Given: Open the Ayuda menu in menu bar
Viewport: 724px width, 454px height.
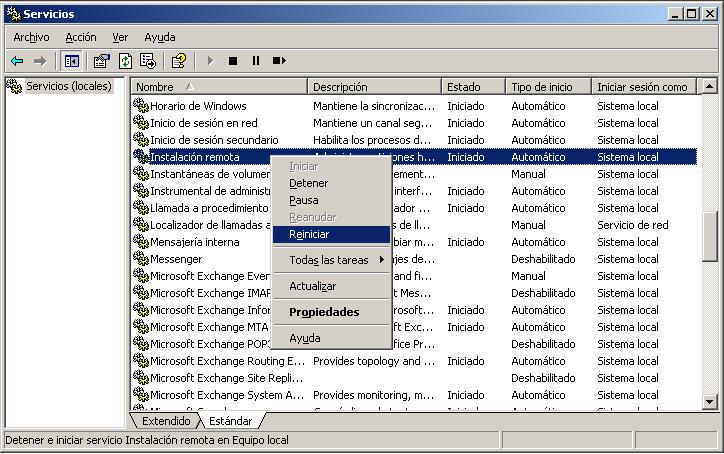Looking at the screenshot, I should point(160,37).
